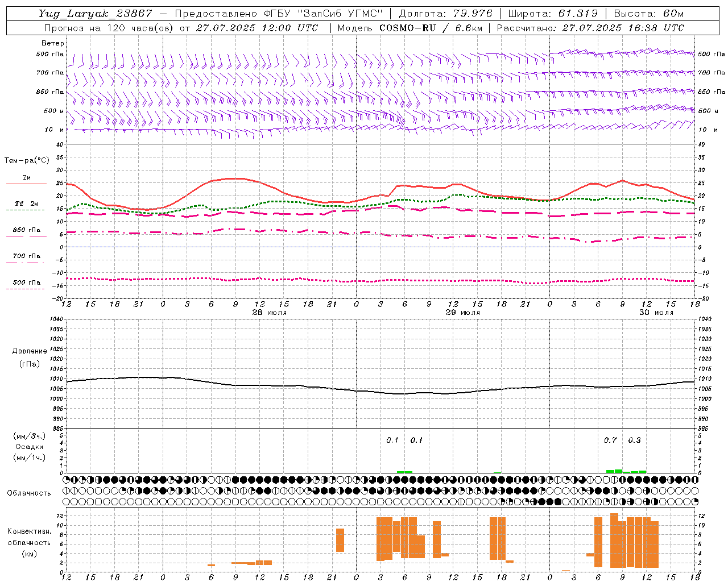Click the '(мм/1ч.)' precipitation unit label
Image resolution: width=728 pixels, height=582 pixels.
[x=30, y=458]
